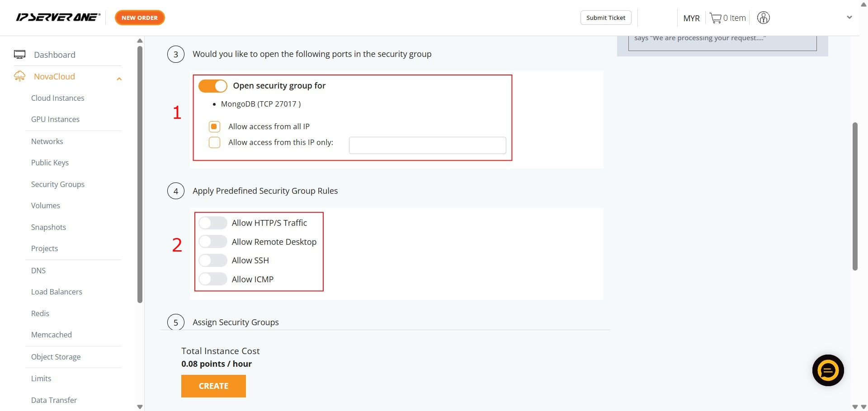This screenshot has width=868, height=411.
Task: Open the shopping cart icon
Action: pos(715,18)
